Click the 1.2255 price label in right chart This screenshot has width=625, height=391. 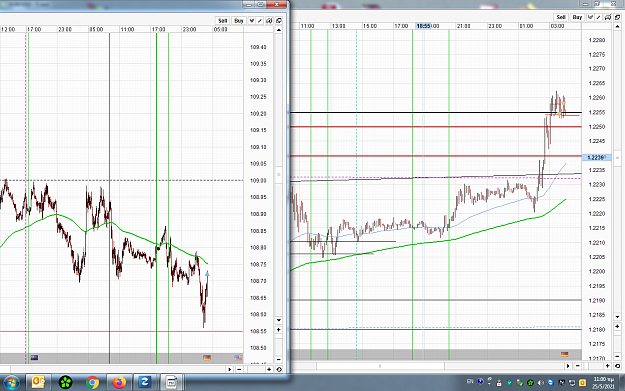point(597,112)
